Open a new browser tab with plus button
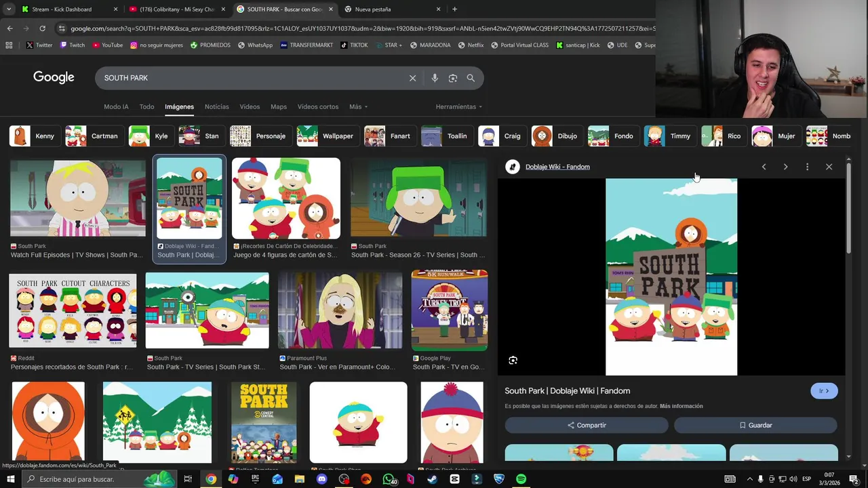Image resolution: width=868 pixels, height=488 pixels. click(454, 9)
